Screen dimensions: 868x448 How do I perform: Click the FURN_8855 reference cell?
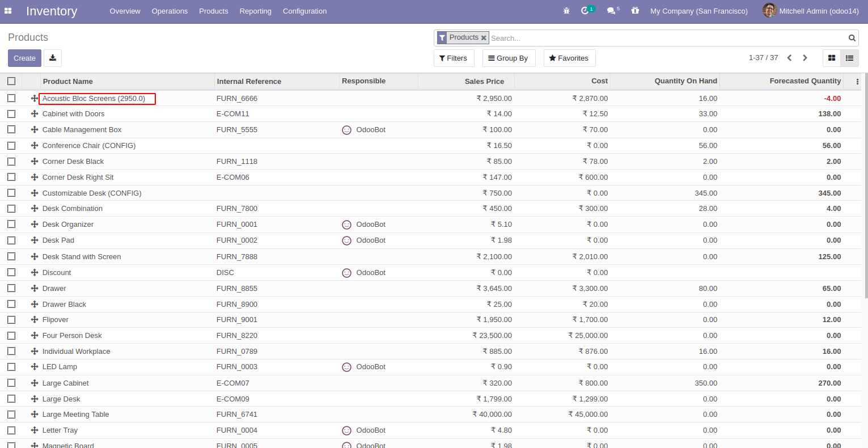236,289
